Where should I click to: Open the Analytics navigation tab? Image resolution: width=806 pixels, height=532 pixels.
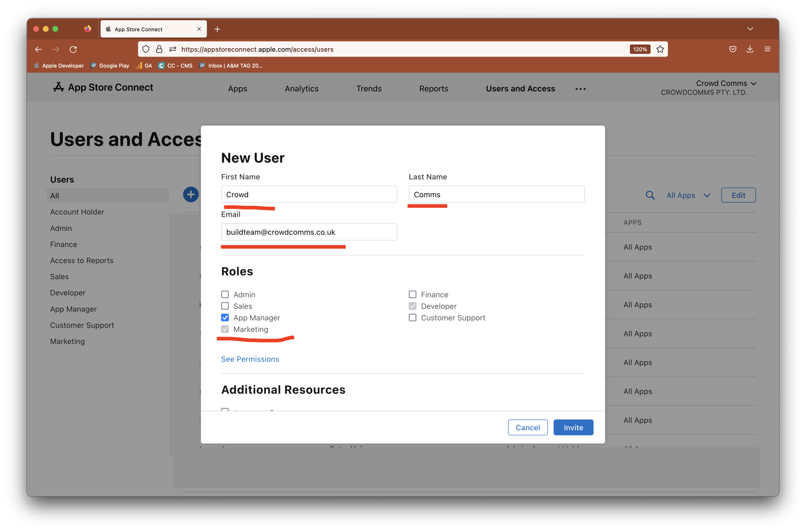301,89
